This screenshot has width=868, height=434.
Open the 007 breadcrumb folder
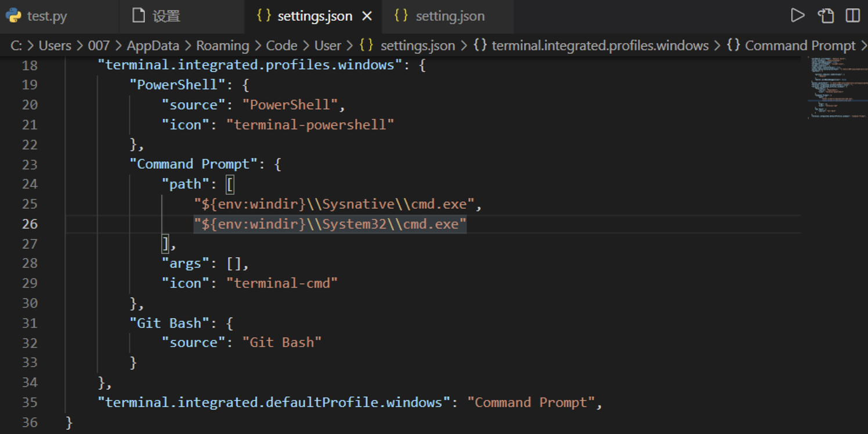[x=99, y=45]
